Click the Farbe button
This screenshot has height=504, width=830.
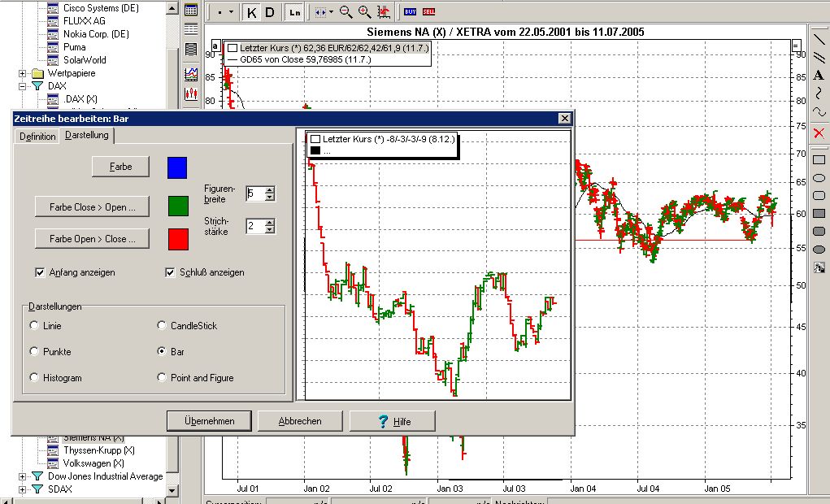120,166
